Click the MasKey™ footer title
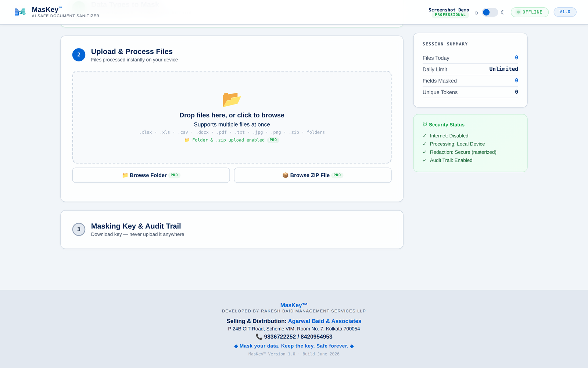This screenshot has height=368, width=588. coord(294,305)
